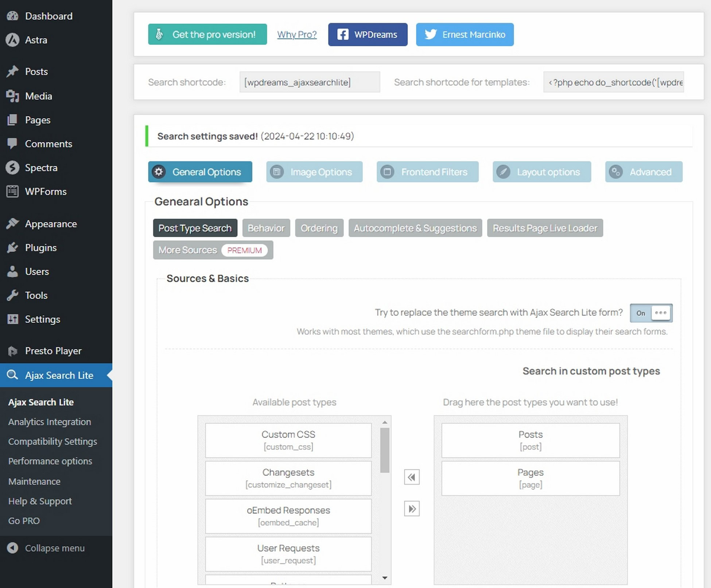Click the Go PRO submenu link
The height and width of the screenshot is (588, 711).
pyautogui.click(x=24, y=521)
